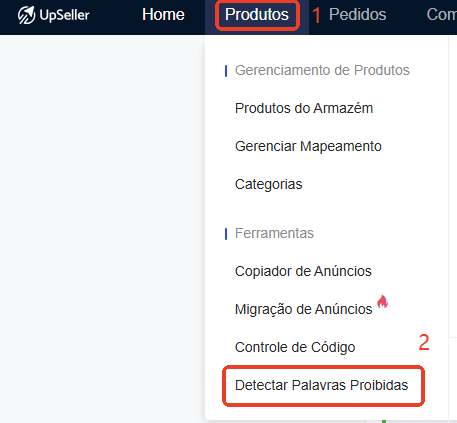Choose Detectar Palavras Proibidas
The width and height of the screenshot is (457, 423).
(x=321, y=385)
